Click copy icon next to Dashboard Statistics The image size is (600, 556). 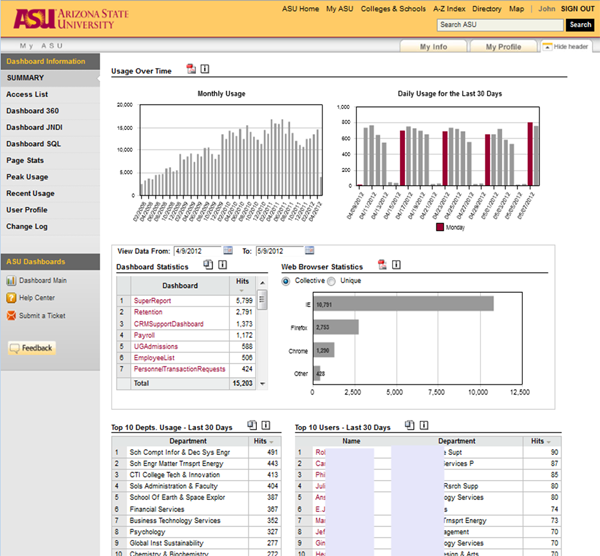pyautogui.click(x=207, y=266)
